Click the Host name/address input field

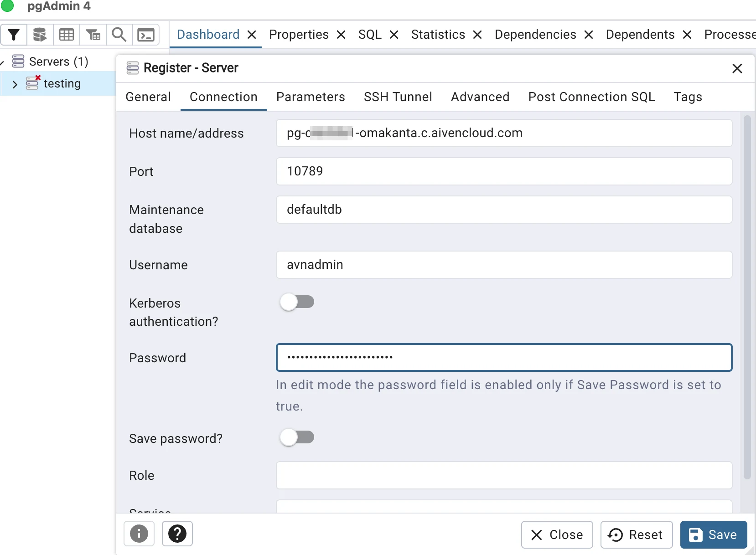click(x=504, y=133)
